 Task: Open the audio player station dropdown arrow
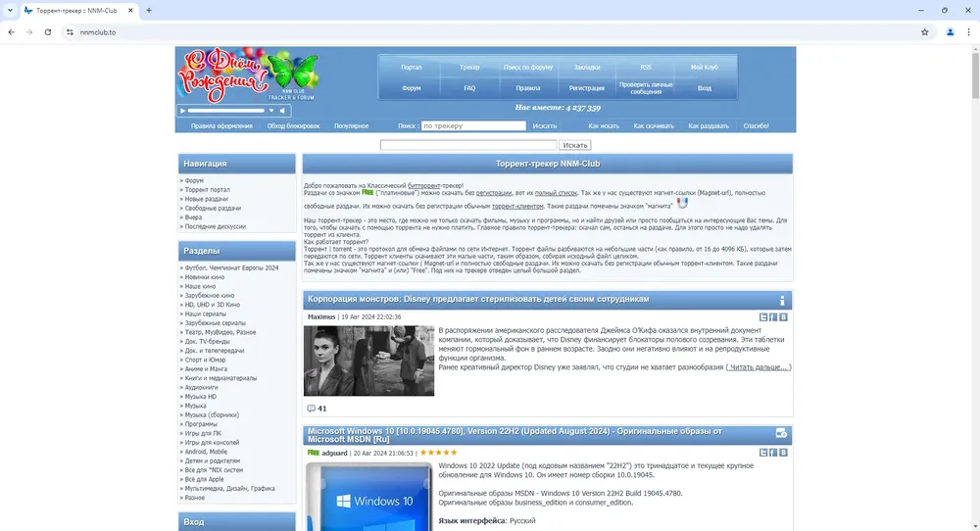[271, 111]
